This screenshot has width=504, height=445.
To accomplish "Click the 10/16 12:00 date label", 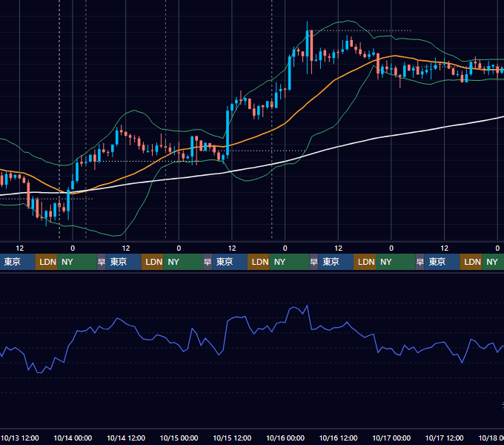I will pyautogui.click(x=338, y=438).
